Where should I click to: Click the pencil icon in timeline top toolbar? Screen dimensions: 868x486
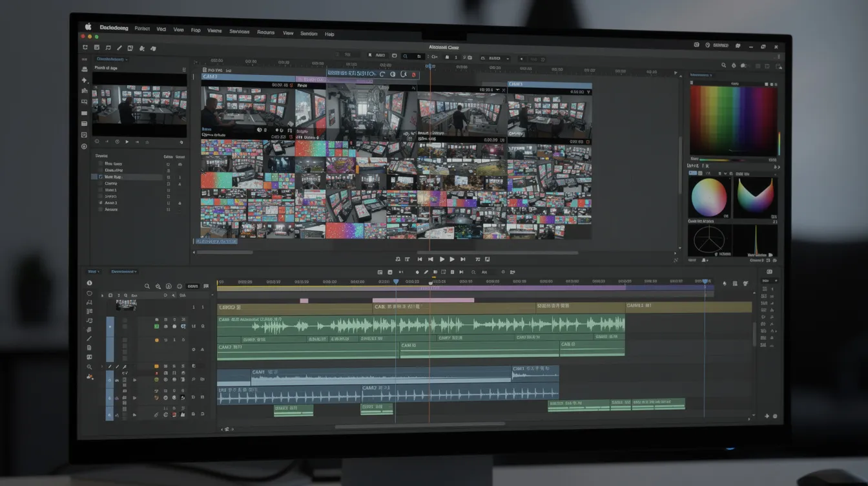pos(426,272)
